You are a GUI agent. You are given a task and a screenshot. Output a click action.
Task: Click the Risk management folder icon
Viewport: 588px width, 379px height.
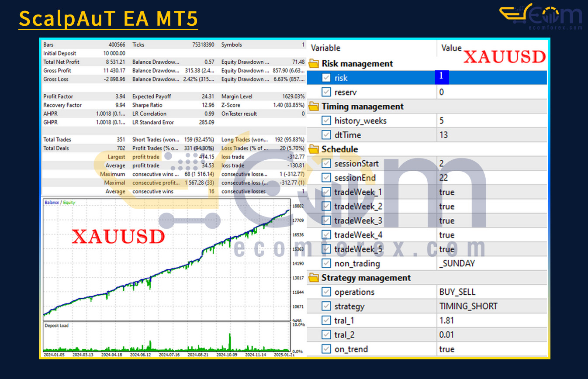click(x=314, y=64)
